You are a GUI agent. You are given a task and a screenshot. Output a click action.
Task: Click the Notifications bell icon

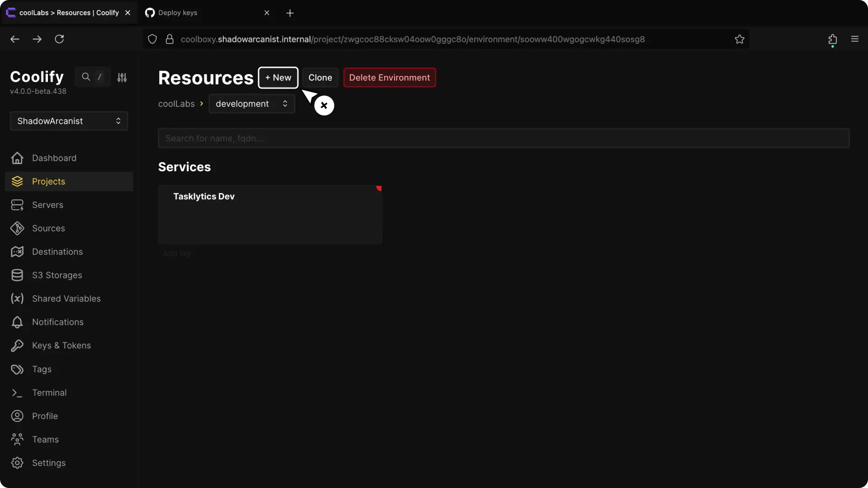(17, 322)
